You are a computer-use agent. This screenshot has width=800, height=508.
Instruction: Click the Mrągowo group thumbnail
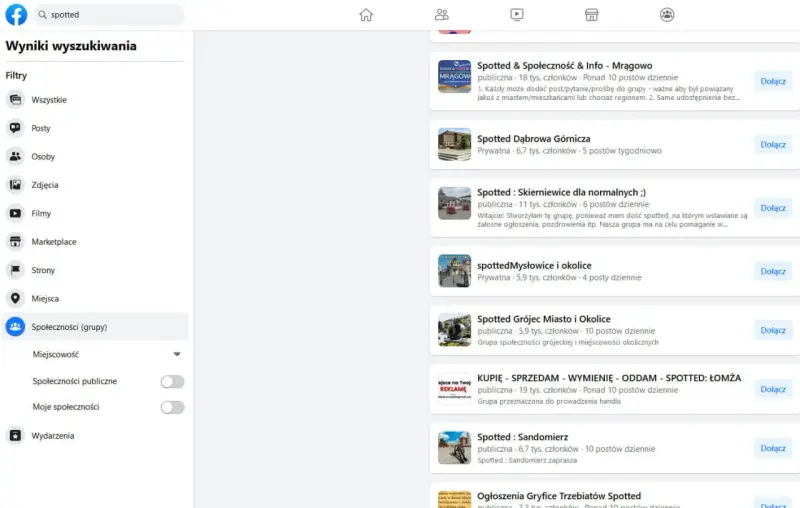coord(455,77)
